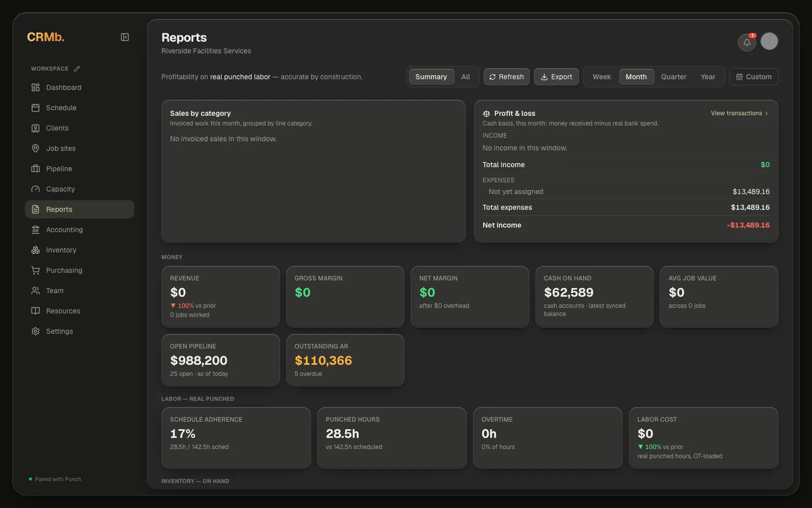Click the Net Margin card

pos(470,297)
